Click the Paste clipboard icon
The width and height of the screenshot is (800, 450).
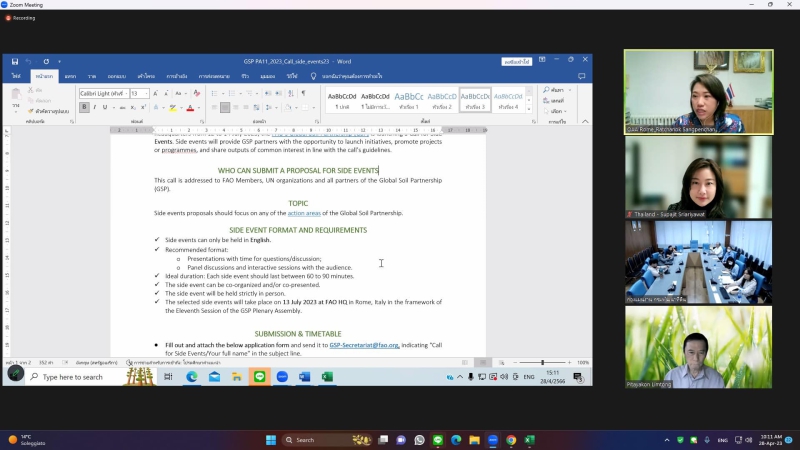[x=16, y=95]
